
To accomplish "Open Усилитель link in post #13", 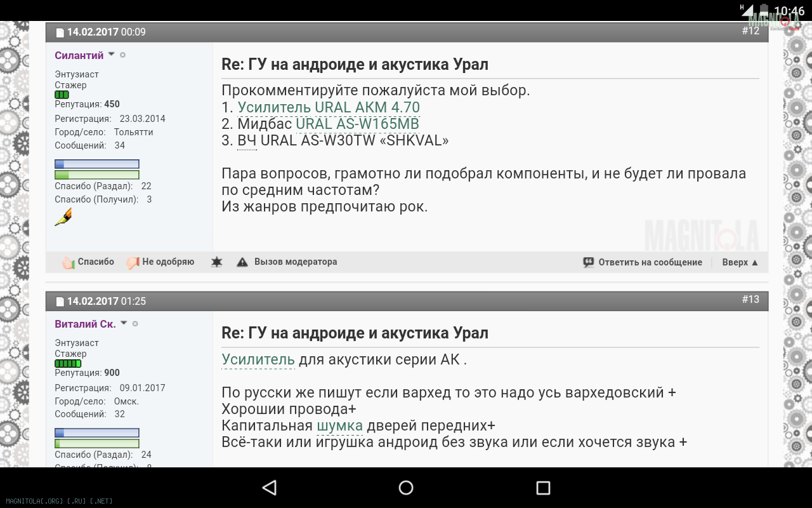I will (x=258, y=359).
